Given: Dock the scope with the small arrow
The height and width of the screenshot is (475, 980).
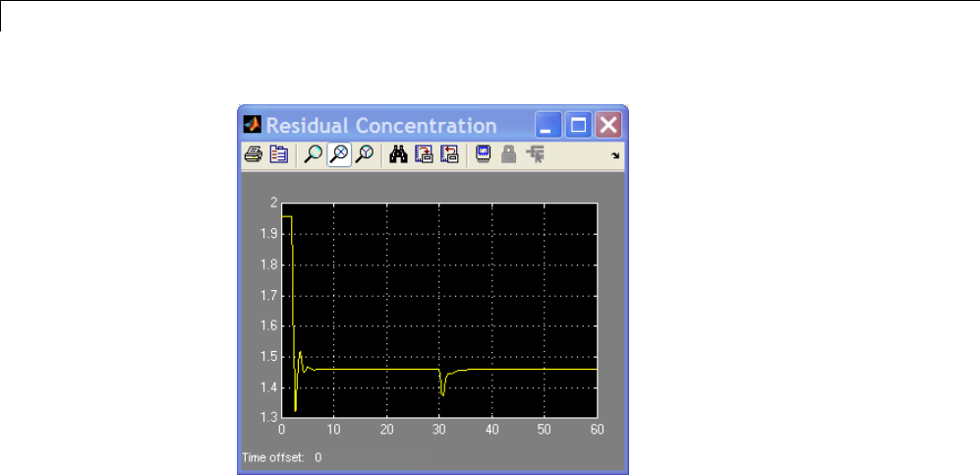Looking at the screenshot, I should 615,155.
